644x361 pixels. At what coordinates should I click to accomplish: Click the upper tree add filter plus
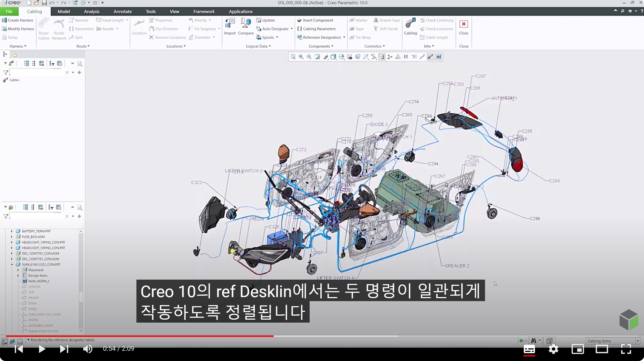point(79,72)
